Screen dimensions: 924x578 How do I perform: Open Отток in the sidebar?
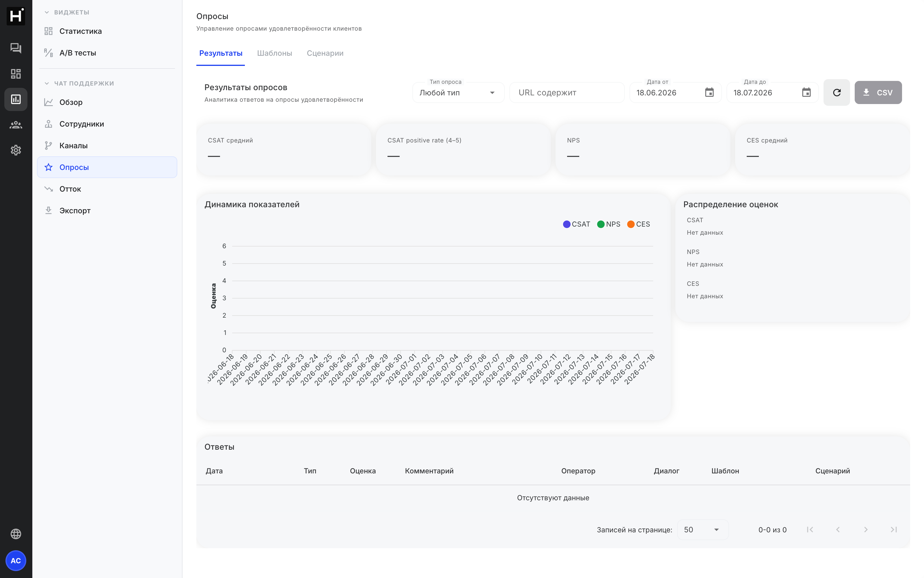tap(107, 189)
